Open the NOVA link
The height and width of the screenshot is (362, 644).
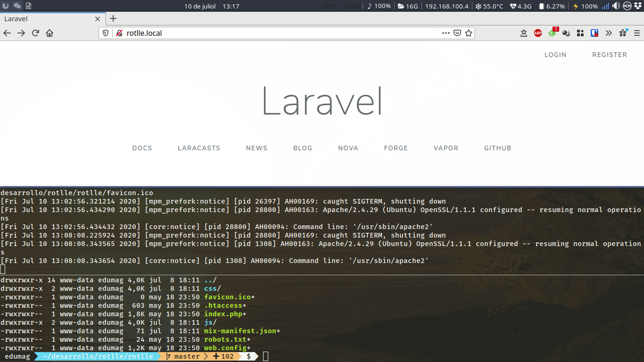point(348,148)
